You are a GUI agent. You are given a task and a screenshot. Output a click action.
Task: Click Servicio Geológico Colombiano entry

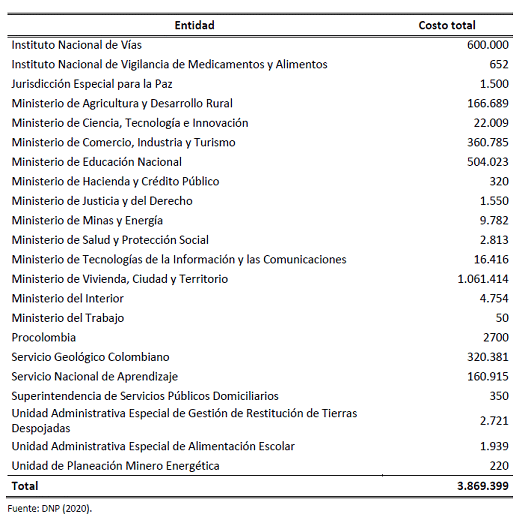click(x=90, y=357)
